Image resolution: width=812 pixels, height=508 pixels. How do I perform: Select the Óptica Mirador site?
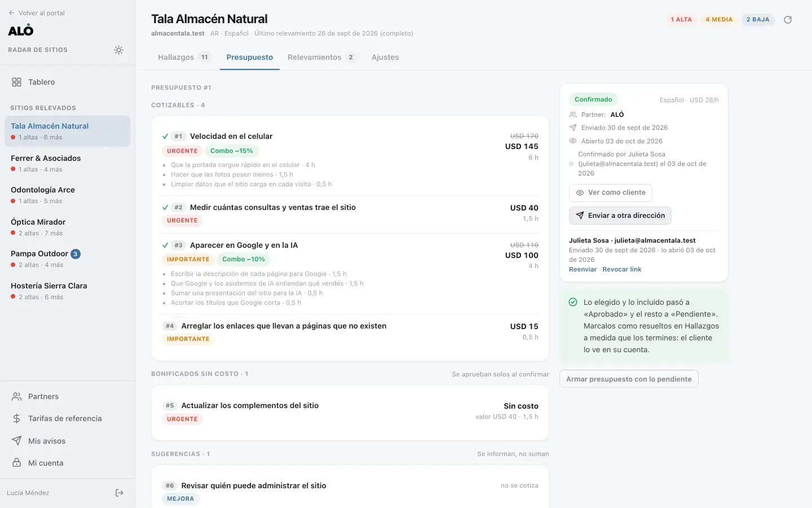tap(67, 227)
